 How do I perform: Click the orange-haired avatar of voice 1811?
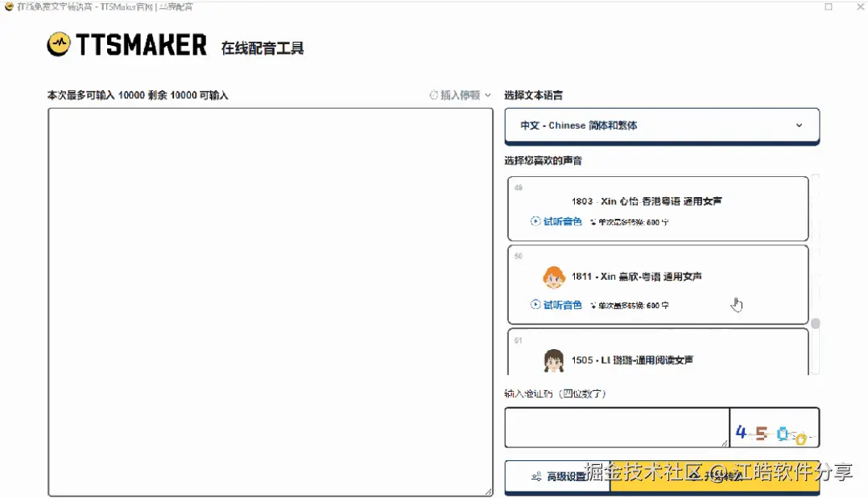pos(554,277)
